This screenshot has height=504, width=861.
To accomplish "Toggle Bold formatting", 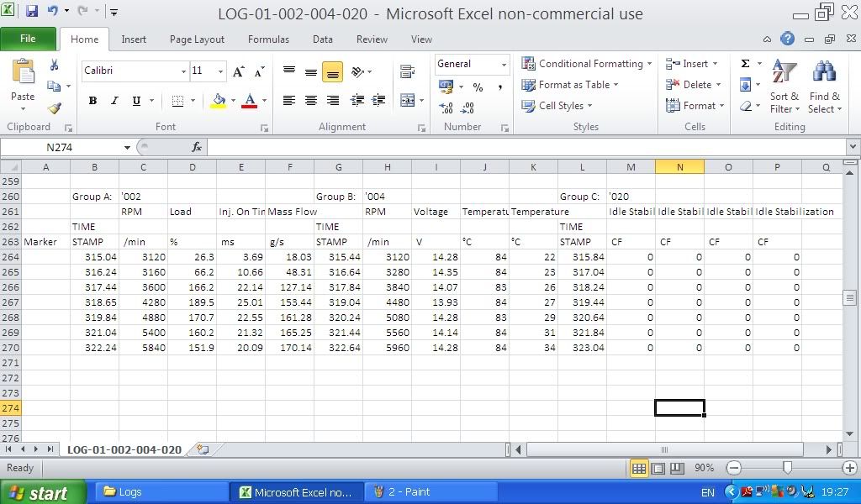I will point(92,101).
